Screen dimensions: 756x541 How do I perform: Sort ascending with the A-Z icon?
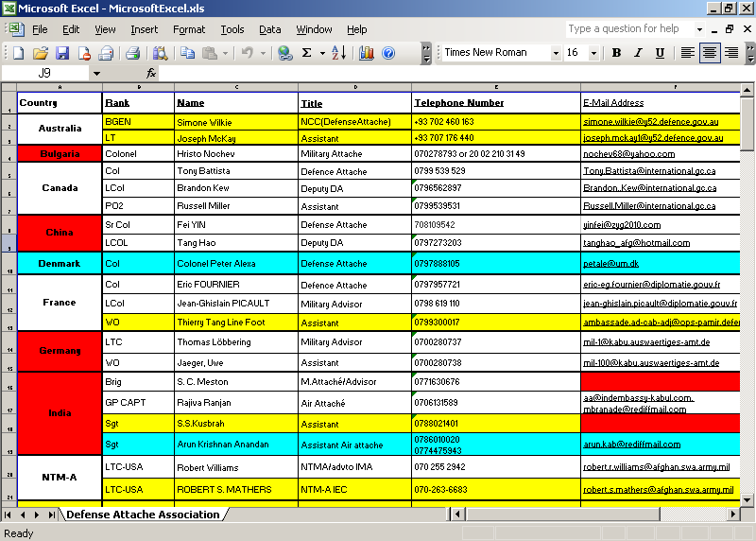[338, 53]
